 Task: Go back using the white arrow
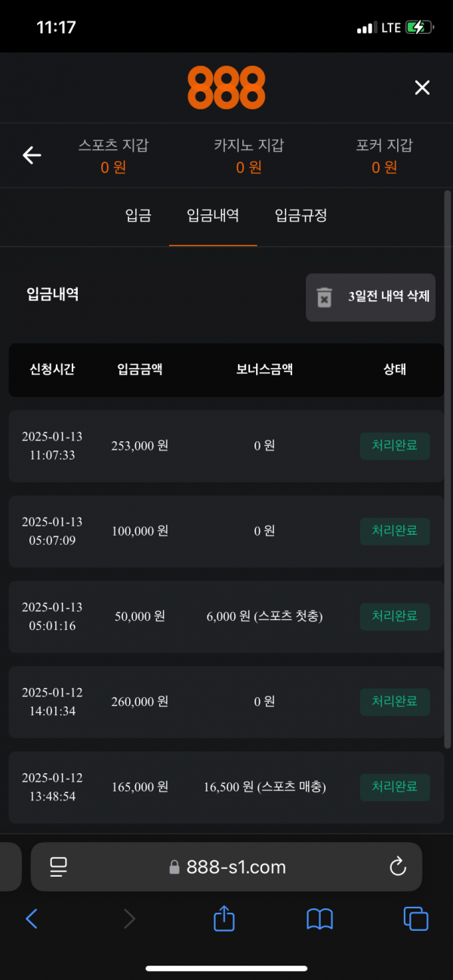(32, 155)
